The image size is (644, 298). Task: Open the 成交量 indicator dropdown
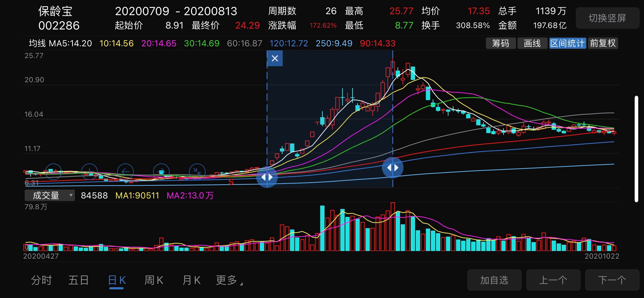(50, 195)
